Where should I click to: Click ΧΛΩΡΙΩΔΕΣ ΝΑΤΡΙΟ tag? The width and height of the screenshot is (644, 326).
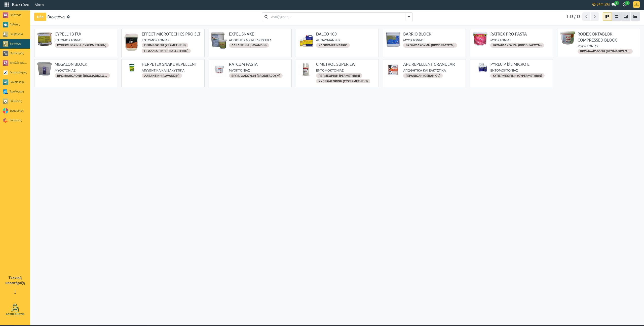point(333,45)
